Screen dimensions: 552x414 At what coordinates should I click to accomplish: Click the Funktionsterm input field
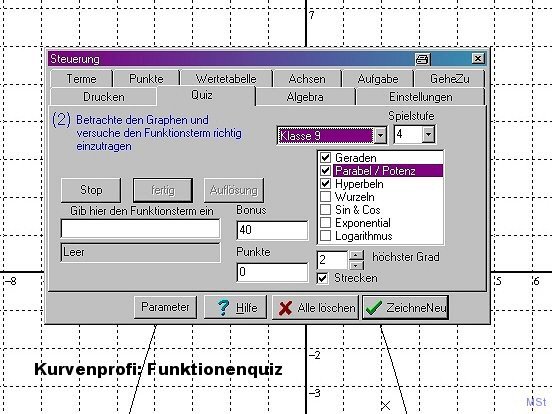point(140,229)
